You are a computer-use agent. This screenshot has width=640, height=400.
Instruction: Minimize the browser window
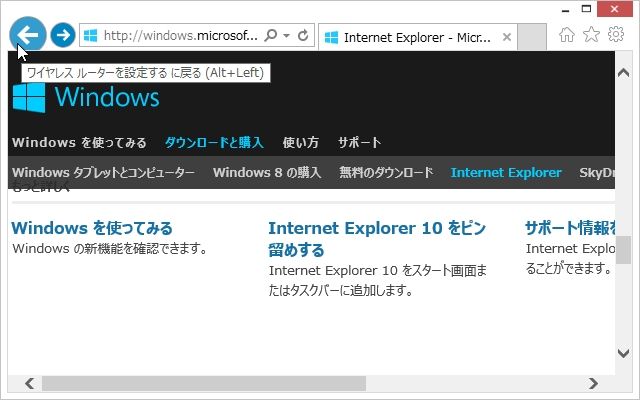pos(565,9)
